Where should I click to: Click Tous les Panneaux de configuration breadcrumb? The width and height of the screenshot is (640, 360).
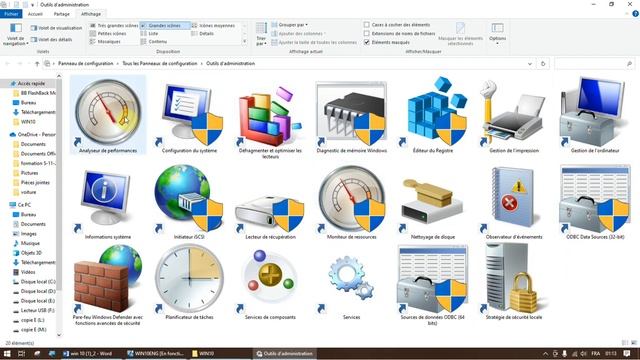[160, 64]
